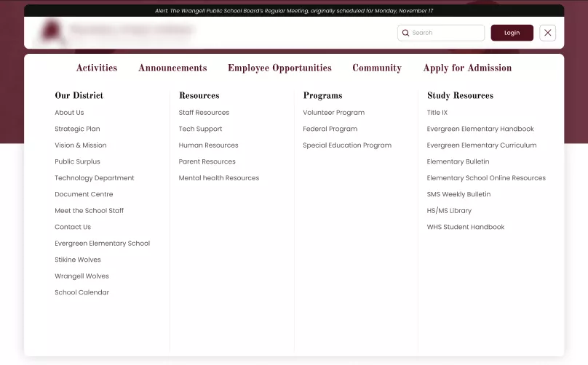Open Mental health Resources link
Image resolution: width=588 pixels, height=365 pixels.
(218, 178)
